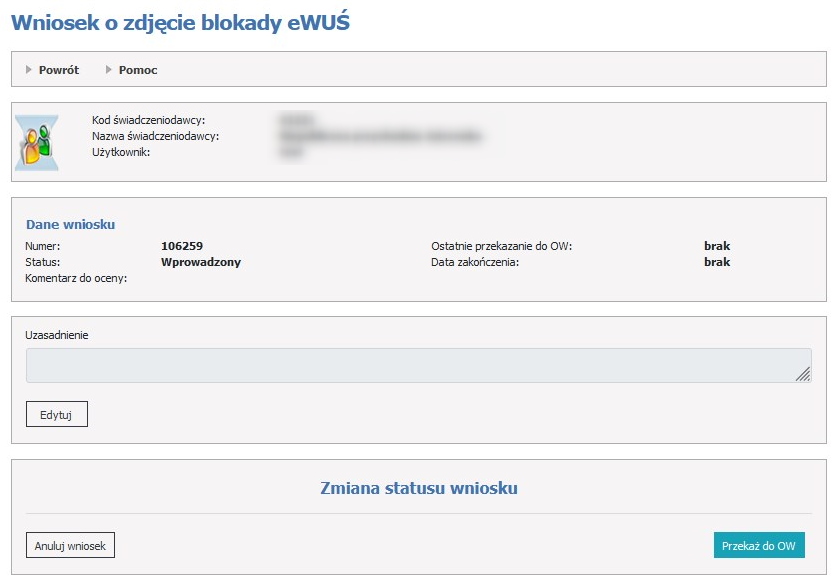
Task: Click the arrow icon beside Pomoc
Action: click(109, 70)
